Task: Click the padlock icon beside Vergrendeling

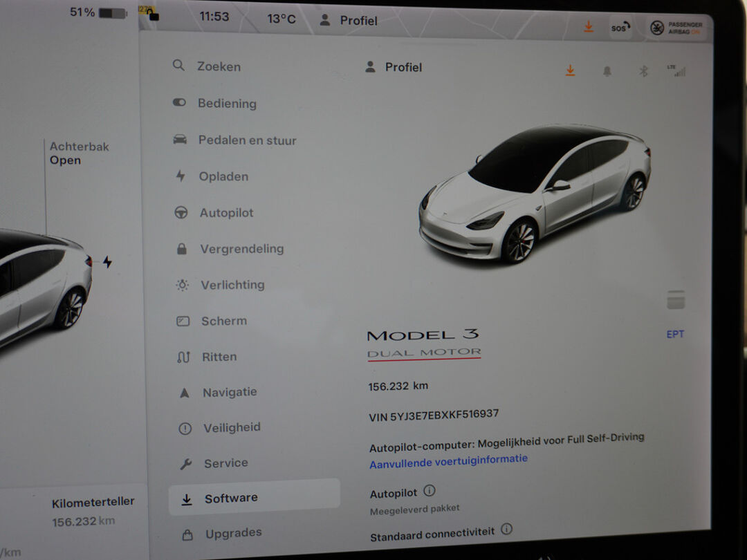Action: point(181,249)
